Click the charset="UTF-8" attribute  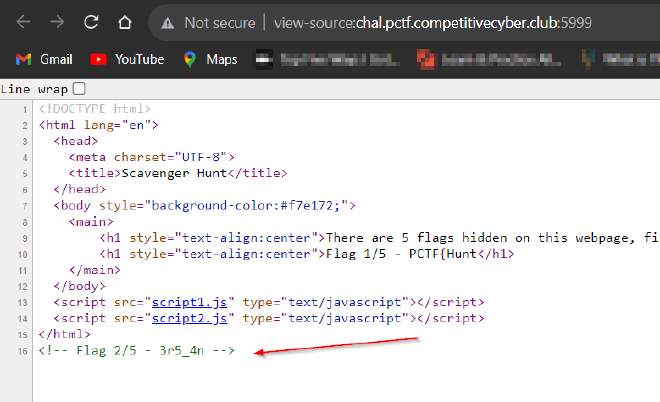170,157
